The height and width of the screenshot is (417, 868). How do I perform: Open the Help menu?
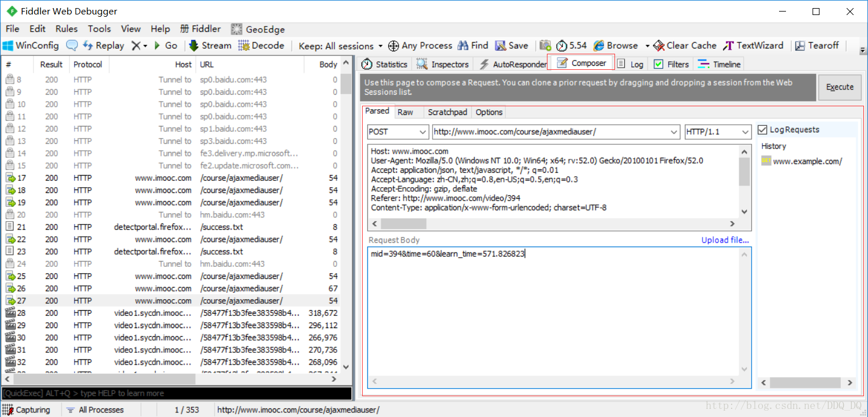click(x=161, y=29)
